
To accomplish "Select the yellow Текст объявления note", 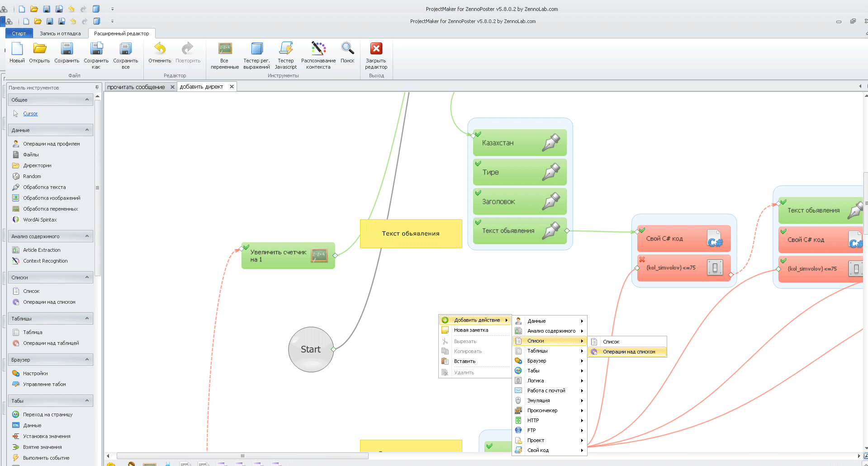I will (x=411, y=234).
